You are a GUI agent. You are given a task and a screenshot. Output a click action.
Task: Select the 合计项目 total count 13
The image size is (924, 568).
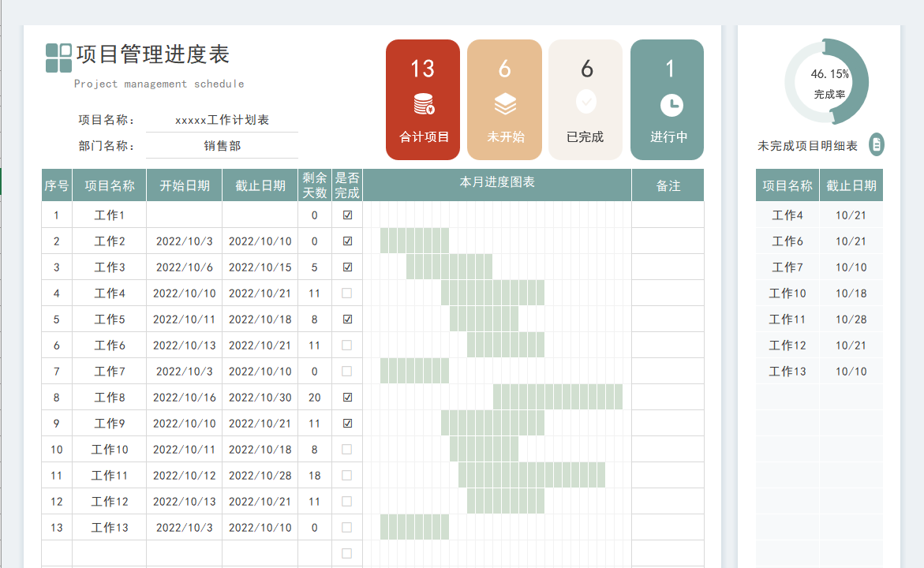422,69
